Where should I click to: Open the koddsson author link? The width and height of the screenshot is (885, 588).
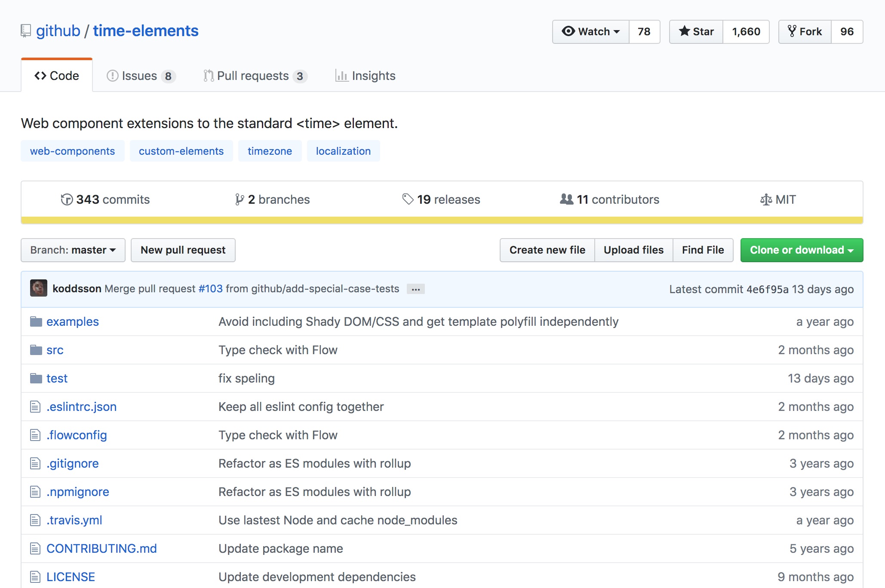click(x=77, y=288)
